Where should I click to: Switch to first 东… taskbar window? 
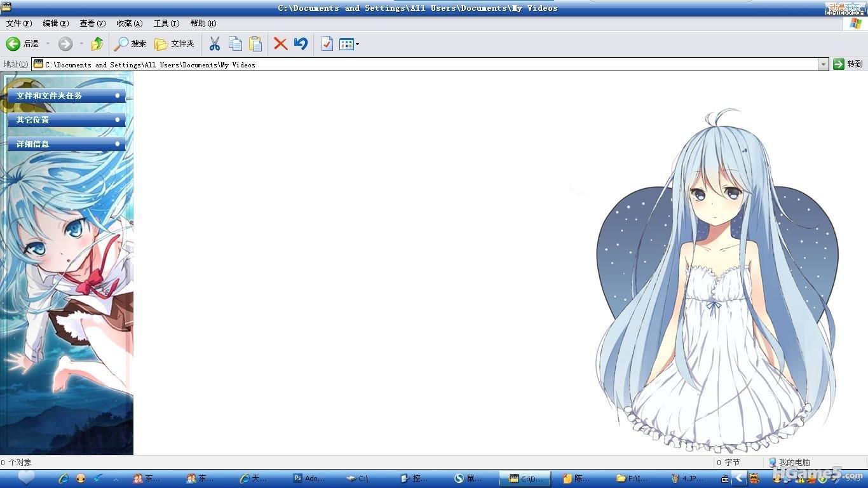point(146,478)
